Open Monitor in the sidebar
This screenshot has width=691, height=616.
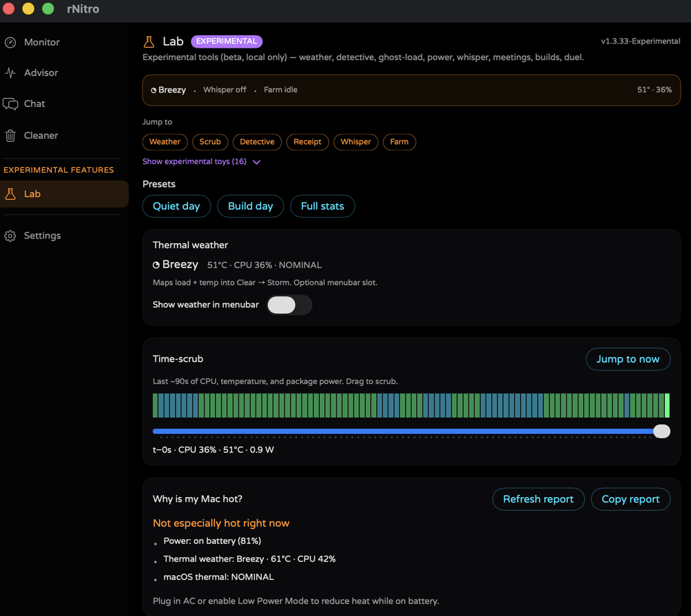pos(64,42)
